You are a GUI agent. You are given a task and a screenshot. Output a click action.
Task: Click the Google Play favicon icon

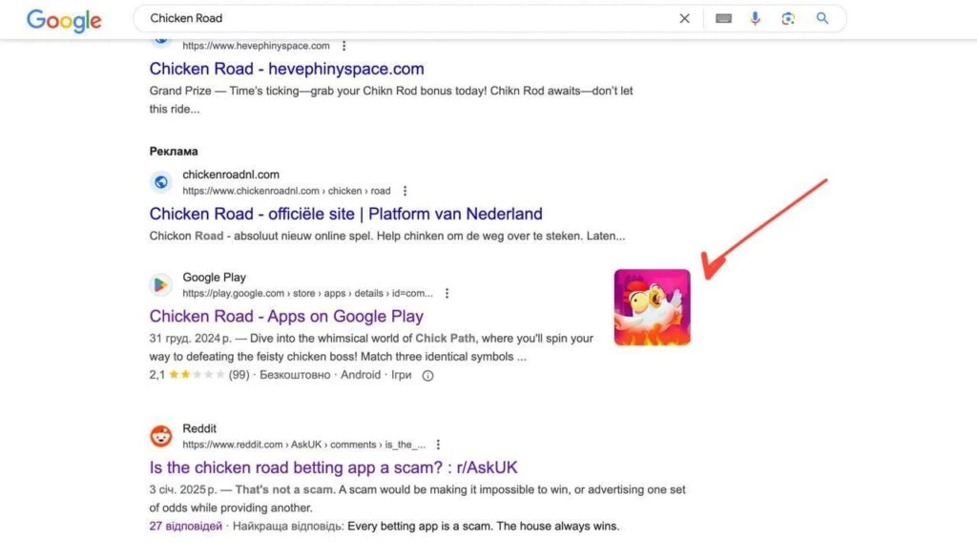tap(160, 284)
